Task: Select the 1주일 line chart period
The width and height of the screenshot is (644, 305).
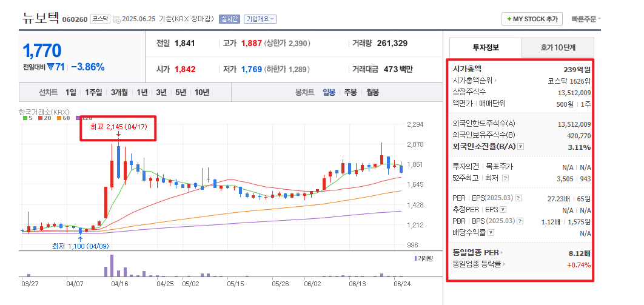Action: click(93, 92)
